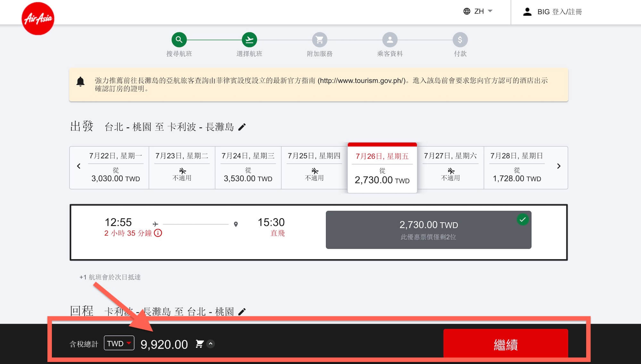The width and height of the screenshot is (641, 364).
Task: Click the red Continue button
Action: coord(505,344)
